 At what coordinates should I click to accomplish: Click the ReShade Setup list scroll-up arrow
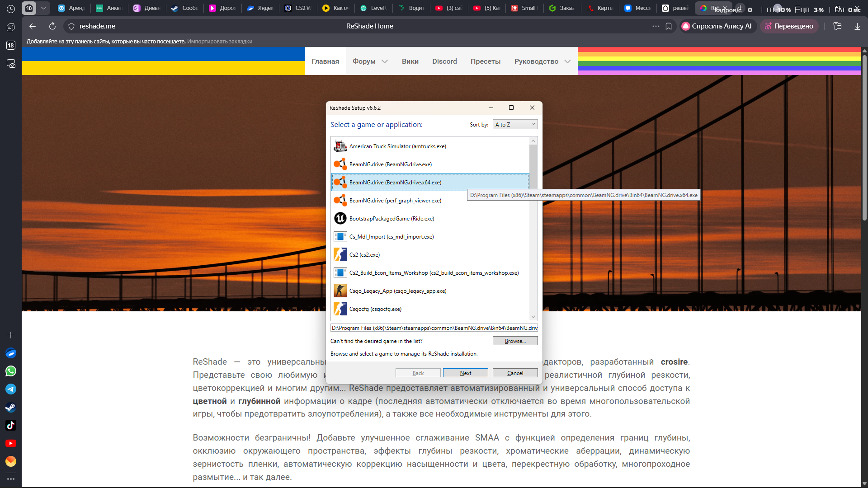coord(533,141)
